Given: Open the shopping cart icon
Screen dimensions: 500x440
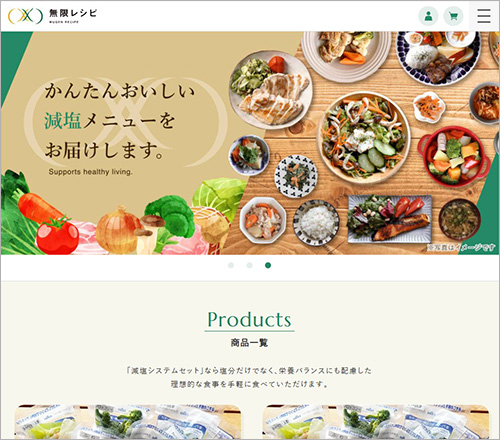Looking at the screenshot, I should tap(453, 16).
